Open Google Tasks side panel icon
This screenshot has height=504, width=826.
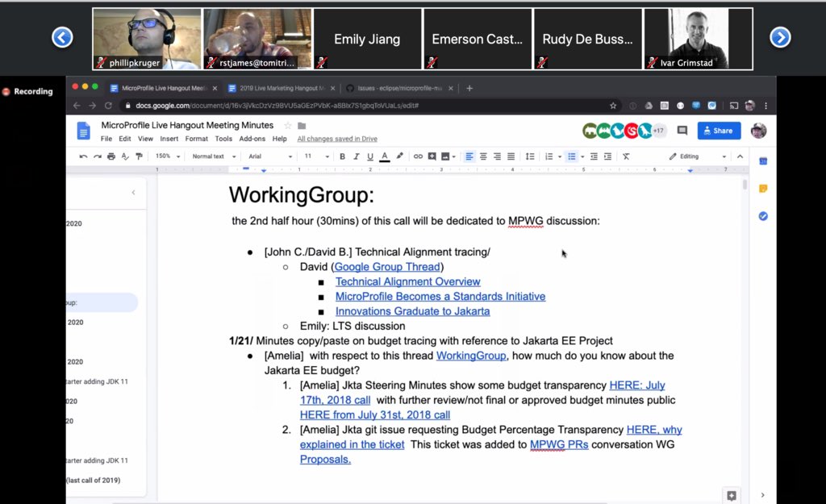763,216
